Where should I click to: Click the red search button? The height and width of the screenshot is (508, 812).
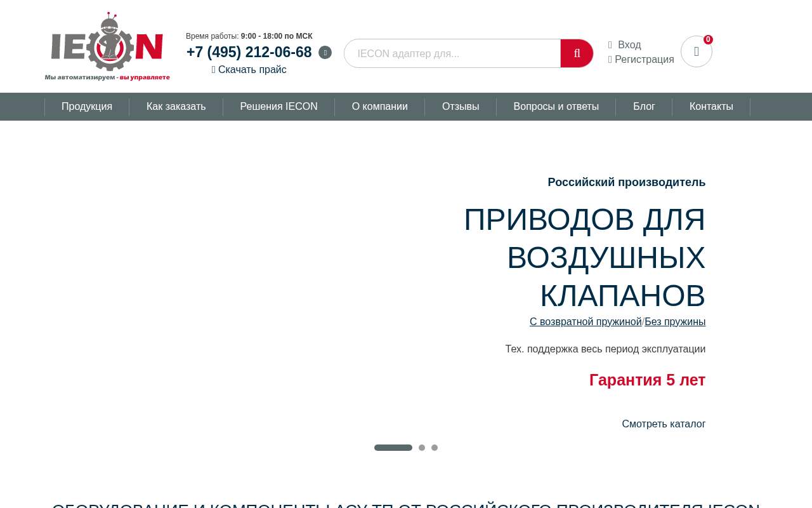(x=577, y=53)
